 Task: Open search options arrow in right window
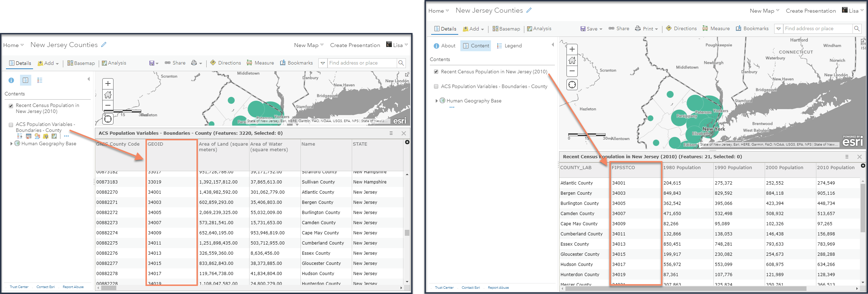pos(779,28)
